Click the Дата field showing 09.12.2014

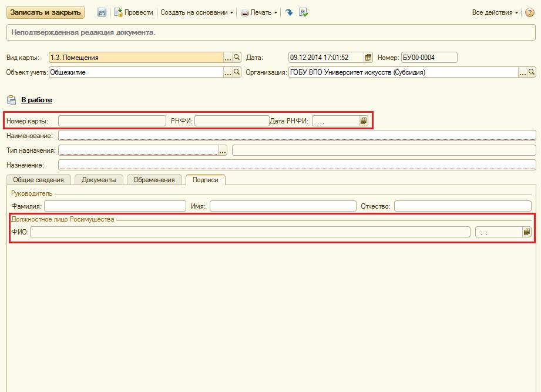coord(326,57)
